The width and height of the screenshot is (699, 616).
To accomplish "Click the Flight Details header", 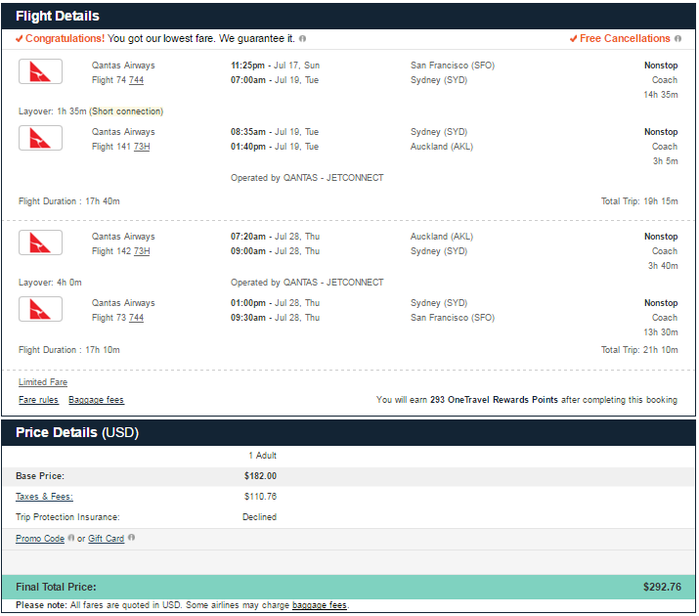I will 58,16.
